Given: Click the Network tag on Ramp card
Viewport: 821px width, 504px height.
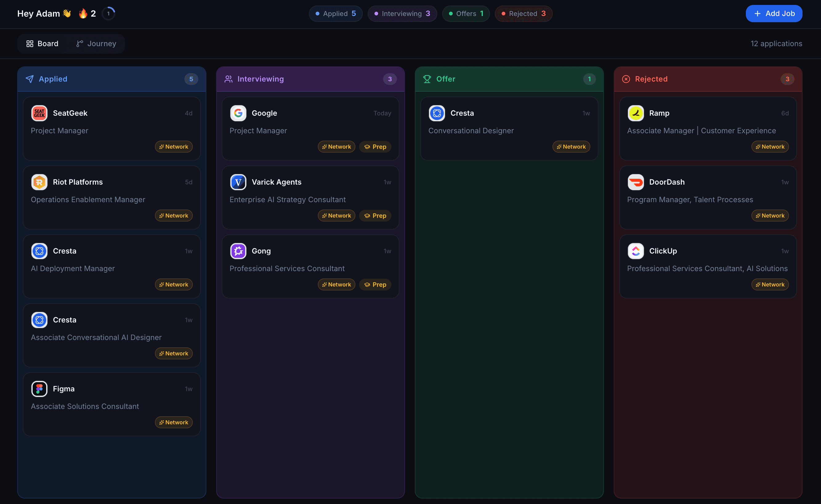Looking at the screenshot, I should click(770, 147).
